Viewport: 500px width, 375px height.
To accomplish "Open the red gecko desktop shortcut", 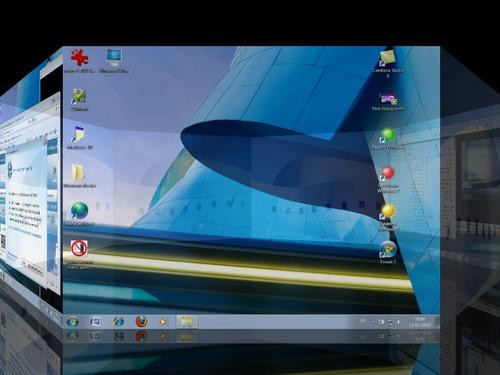I will (x=79, y=57).
